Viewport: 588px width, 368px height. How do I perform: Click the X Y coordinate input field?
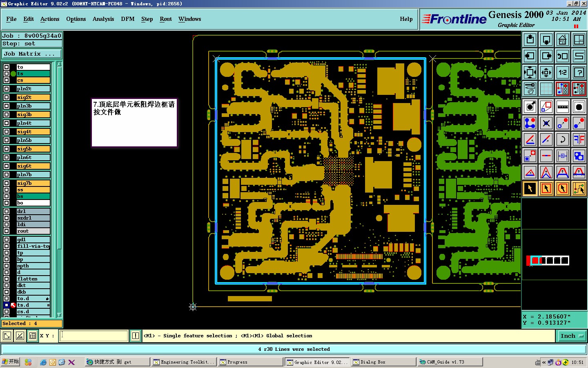(94, 336)
